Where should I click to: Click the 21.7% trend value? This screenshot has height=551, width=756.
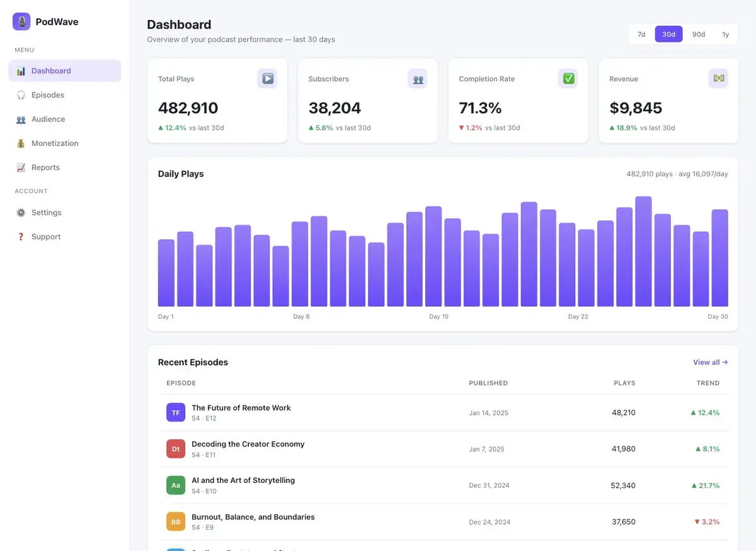pyautogui.click(x=706, y=486)
